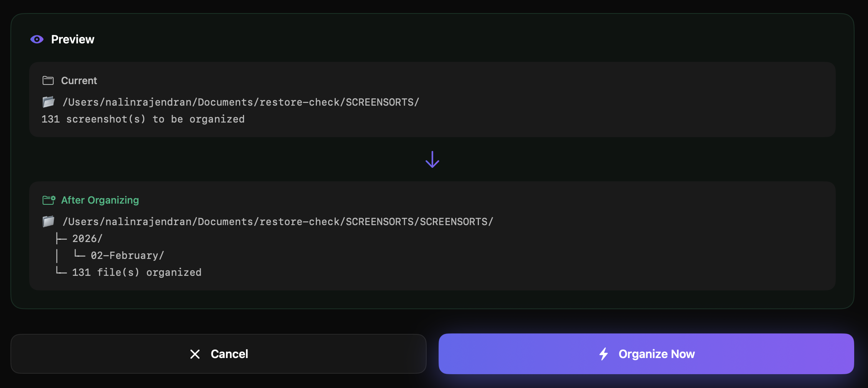This screenshot has height=388, width=868.
Task: Click the tree branch connector before 2026/
Action: click(61, 239)
